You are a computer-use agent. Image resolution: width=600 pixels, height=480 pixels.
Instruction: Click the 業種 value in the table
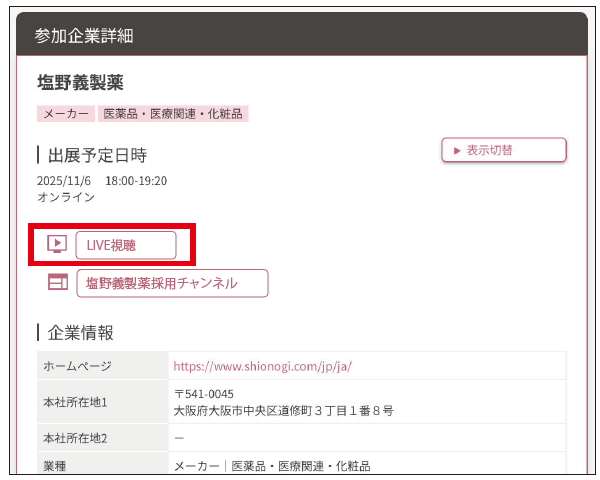point(271,466)
